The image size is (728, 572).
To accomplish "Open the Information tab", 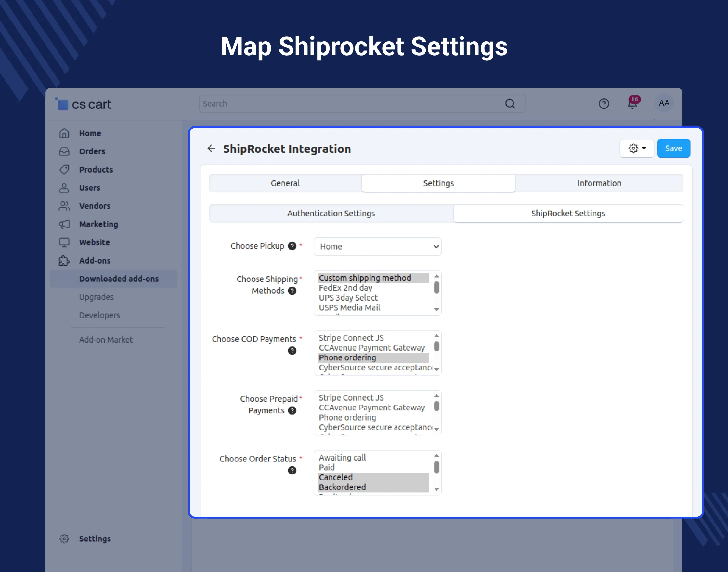I will tap(599, 183).
